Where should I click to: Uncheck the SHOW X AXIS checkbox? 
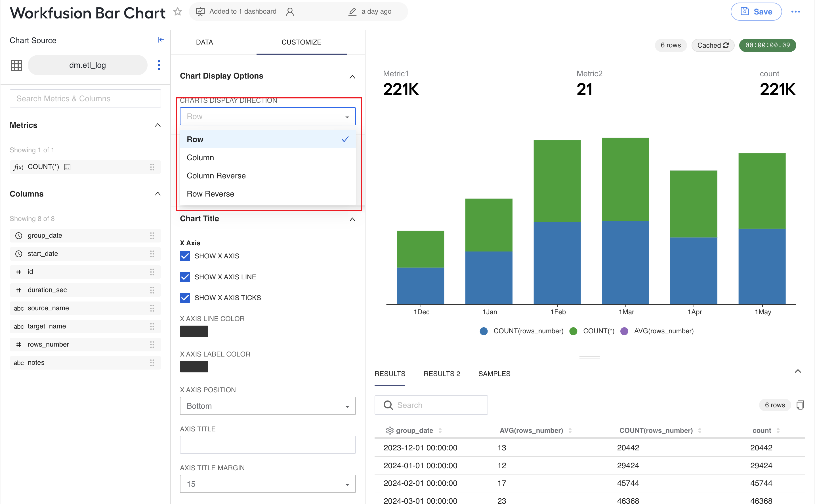(x=185, y=256)
